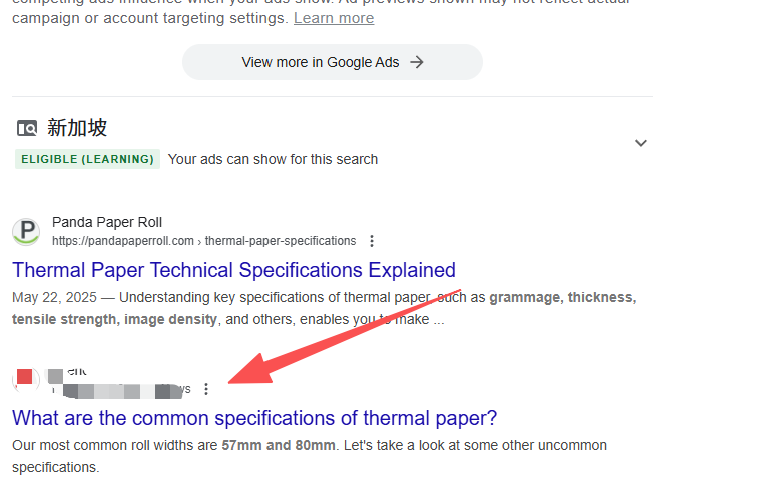Open three-dot menu for Panda Paper Roll result

(372, 241)
